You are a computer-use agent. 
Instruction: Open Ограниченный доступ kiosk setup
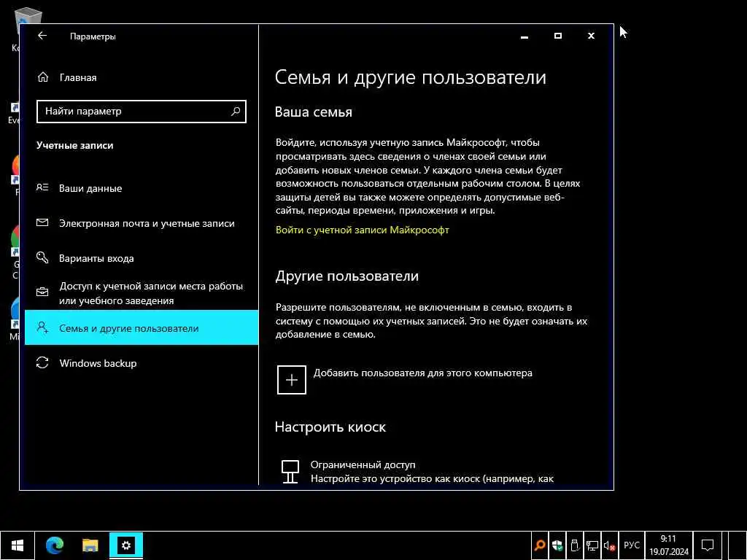click(x=363, y=464)
